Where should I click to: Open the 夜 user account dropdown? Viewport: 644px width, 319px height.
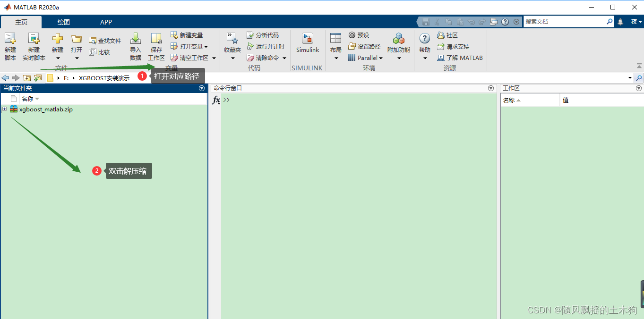pos(636,22)
